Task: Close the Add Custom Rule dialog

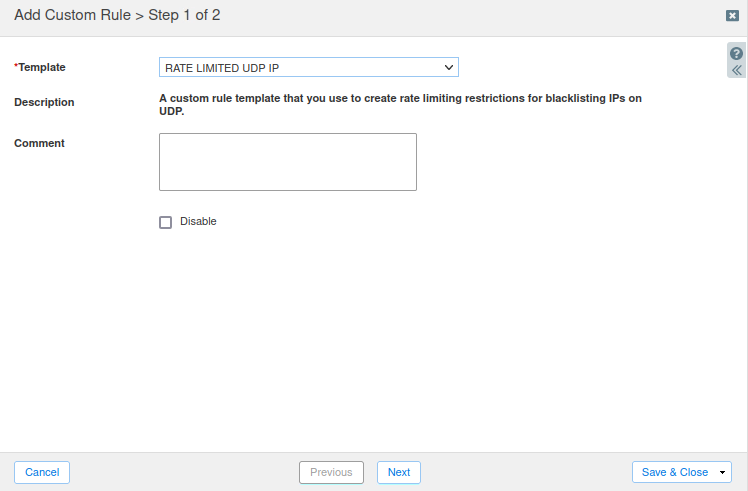Action: pos(732,16)
